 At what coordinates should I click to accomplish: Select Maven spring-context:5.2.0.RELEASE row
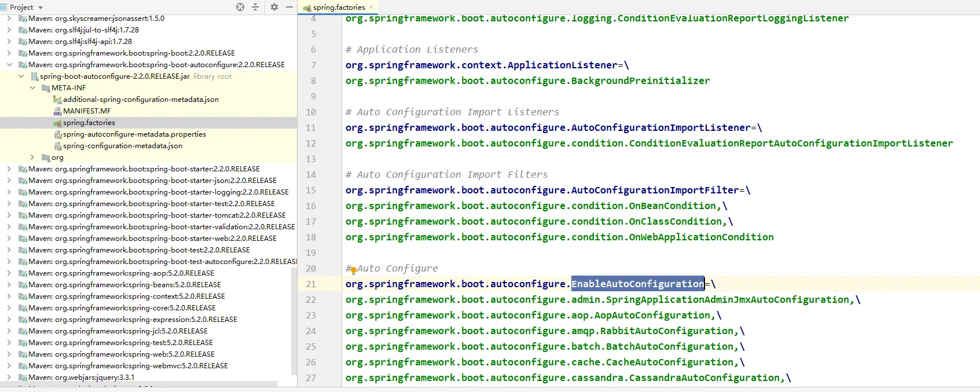click(148, 296)
